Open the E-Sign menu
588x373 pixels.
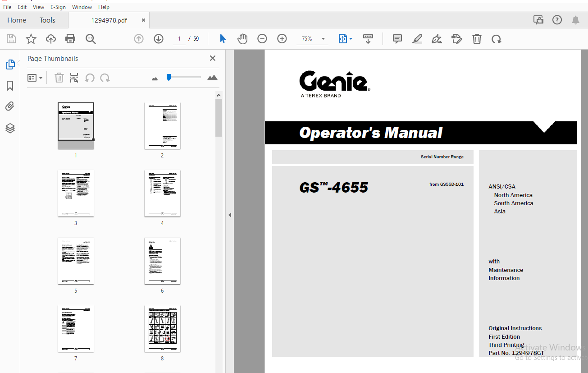pos(58,7)
